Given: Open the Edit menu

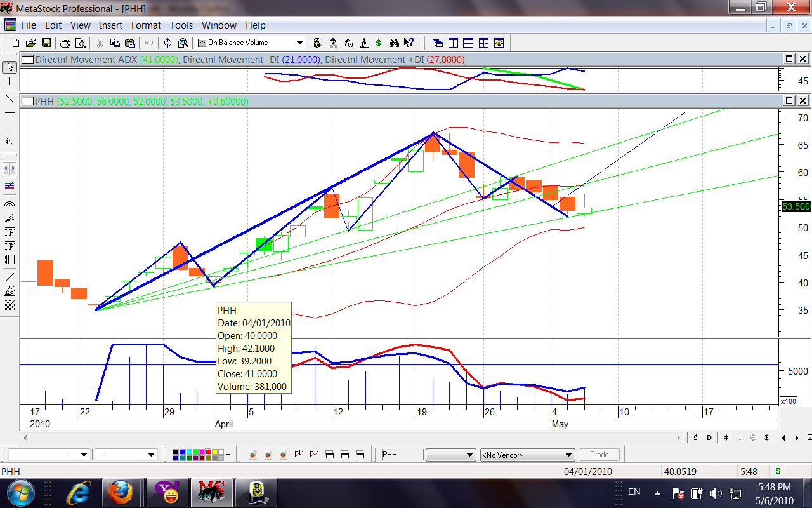Looking at the screenshot, I should point(53,25).
